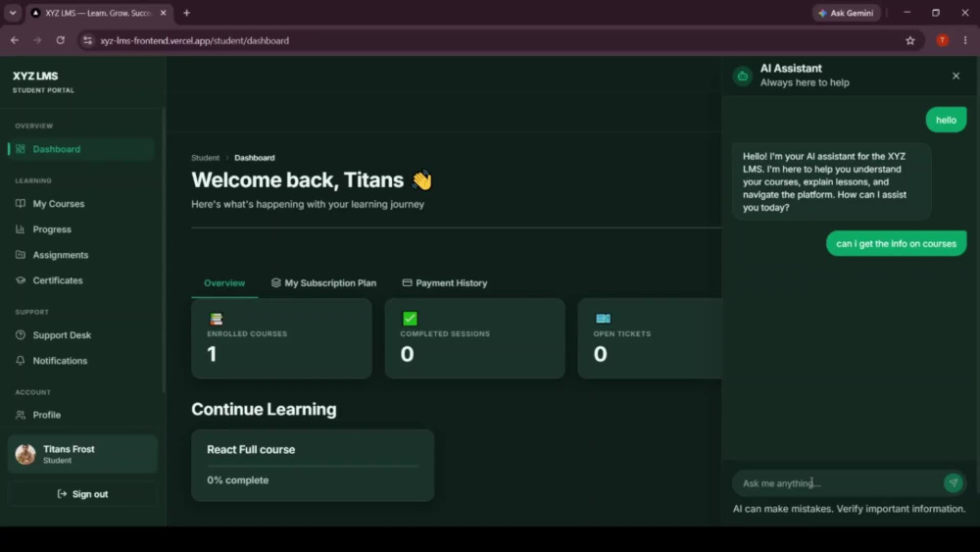Click browser back arrow
The image size is (980, 552).
click(x=15, y=40)
